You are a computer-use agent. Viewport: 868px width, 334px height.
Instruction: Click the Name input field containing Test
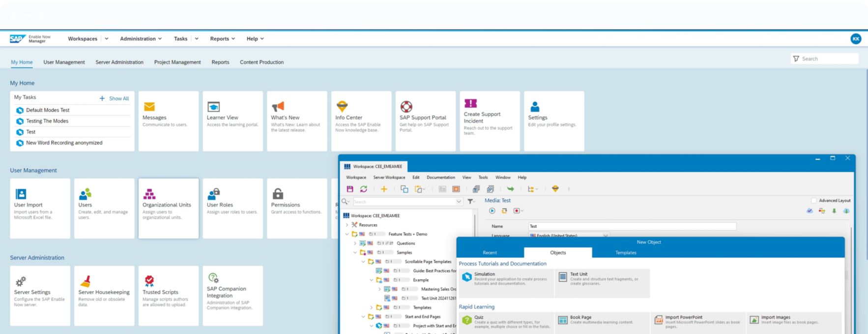pos(632,226)
